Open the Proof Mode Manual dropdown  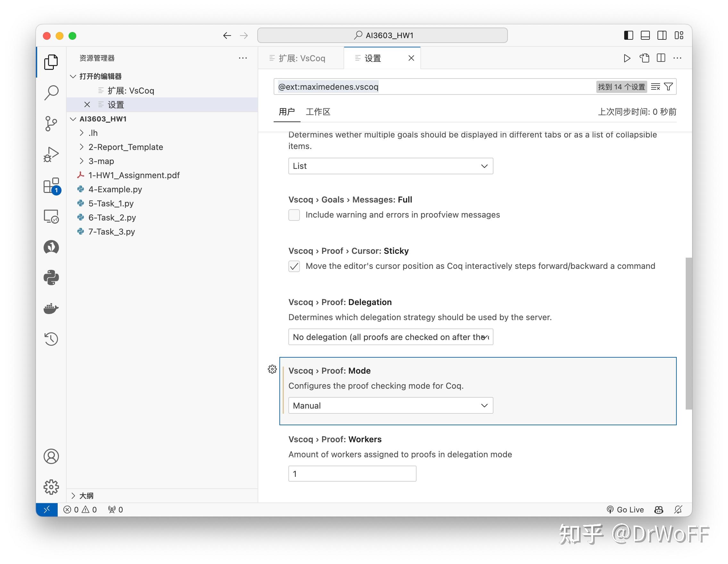click(390, 405)
